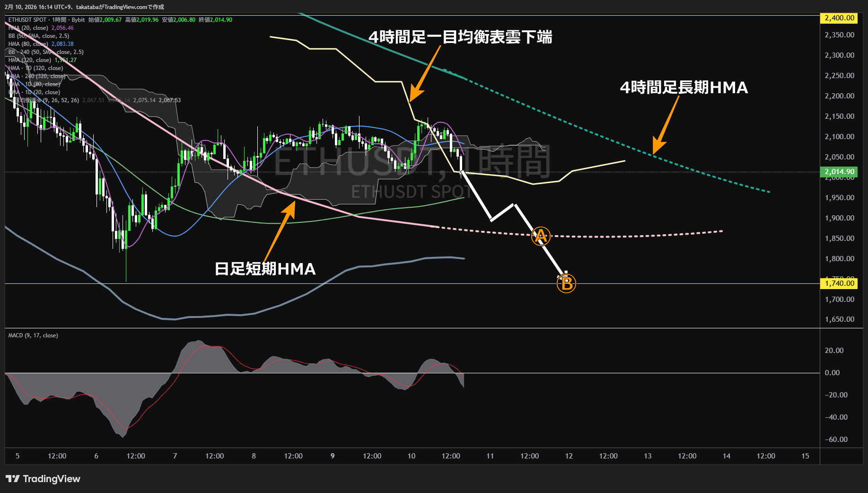The width and height of the screenshot is (868, 493).
Task: Click the yellow 2,400.00 price label
Action: point(839,18)
